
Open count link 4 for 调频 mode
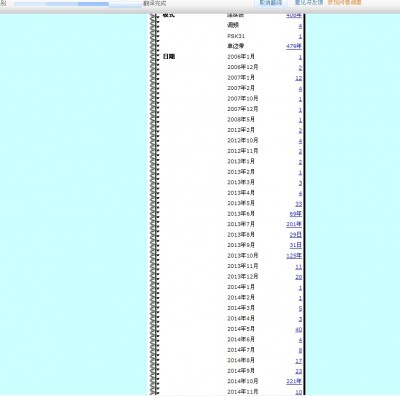[x=300, y=26]
